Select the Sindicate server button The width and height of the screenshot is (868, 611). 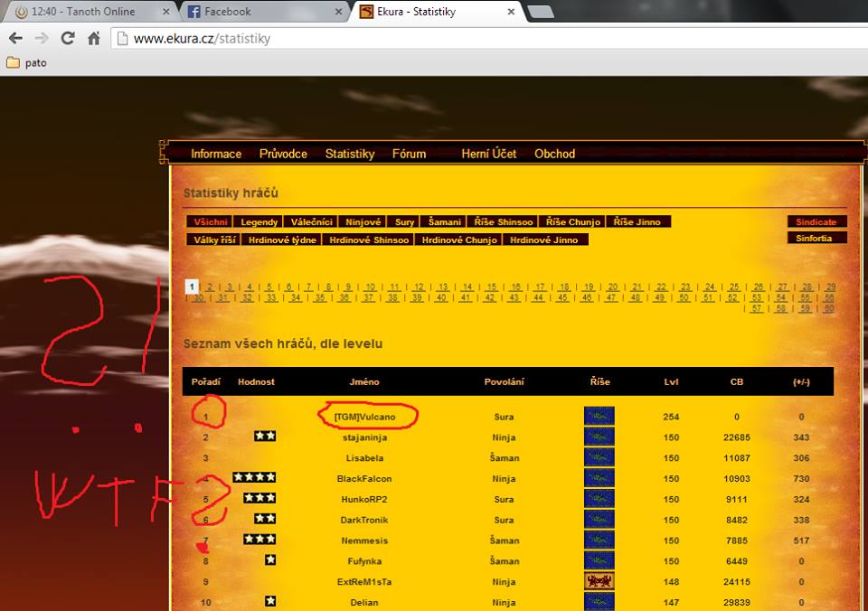point(816,222)
